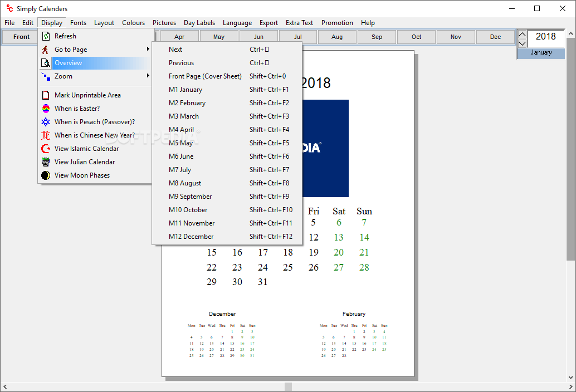Click the Front page tab button
Image resolution: width=576 pixels, height=392 pixels.
pos(21,37)
